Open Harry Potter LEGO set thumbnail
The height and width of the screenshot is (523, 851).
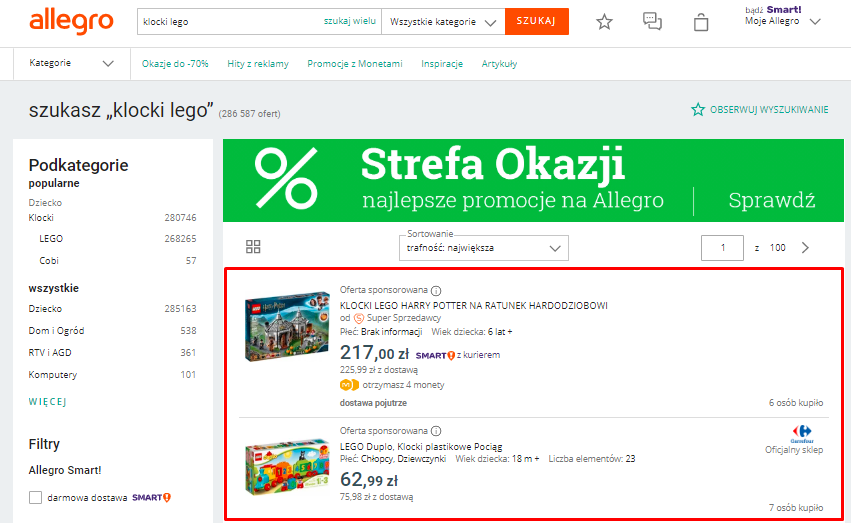coord(287,327)
